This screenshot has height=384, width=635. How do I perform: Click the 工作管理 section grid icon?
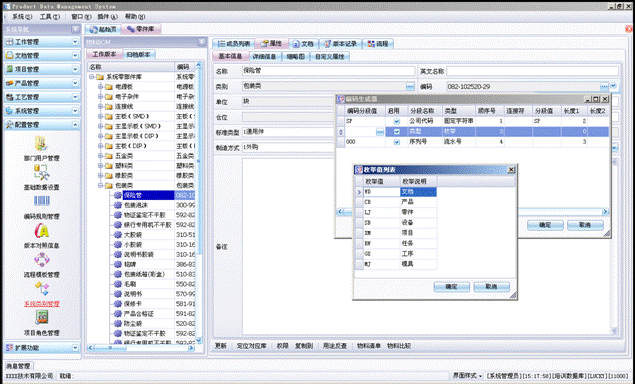[x=9, y=42]
